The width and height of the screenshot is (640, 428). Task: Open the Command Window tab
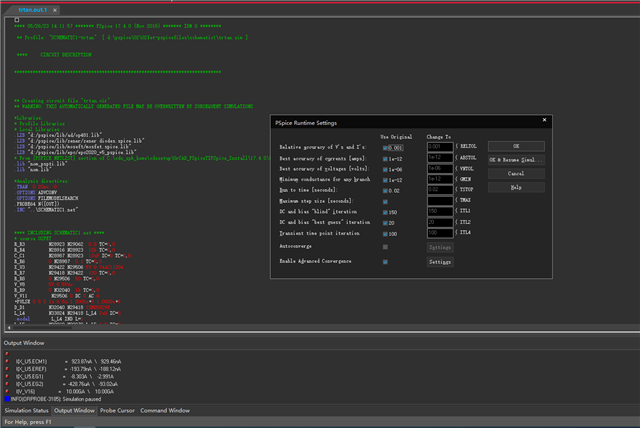click(165, 410)
